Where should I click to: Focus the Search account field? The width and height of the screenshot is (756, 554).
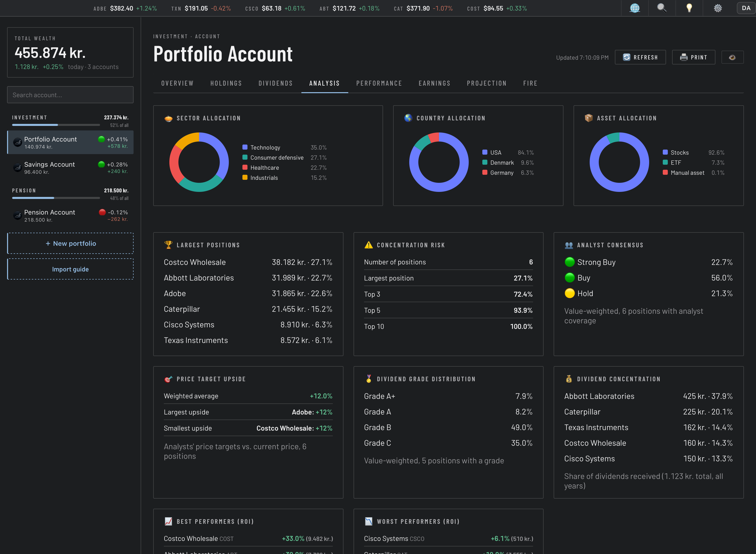(x=70, y=95)
